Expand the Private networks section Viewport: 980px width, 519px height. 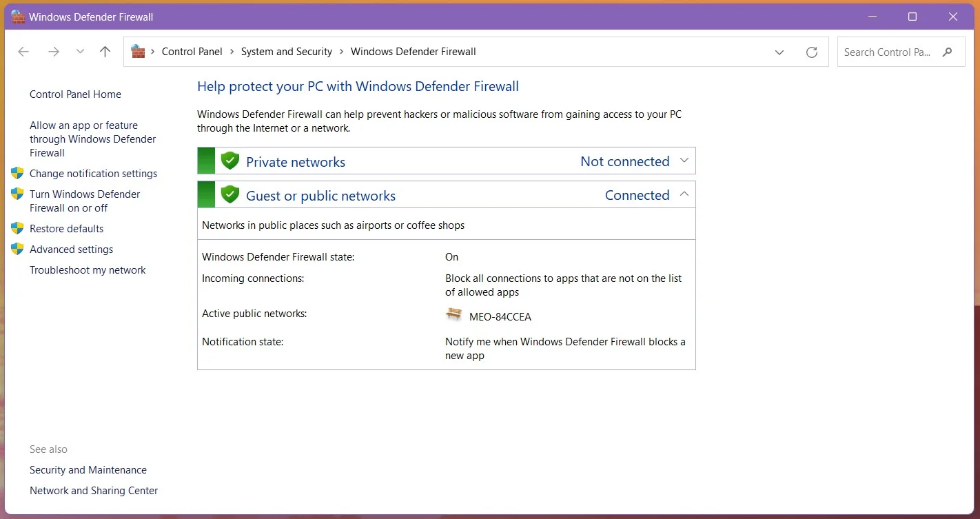pos(684,161)
